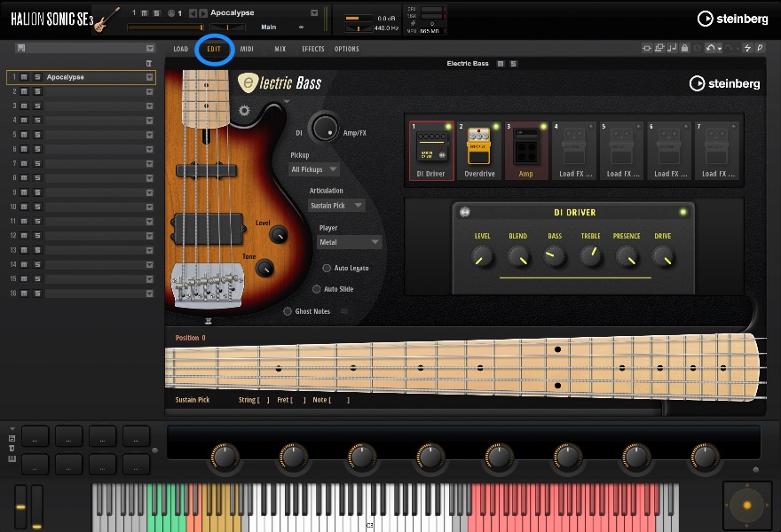Open the undo history dropdown arrow

point(719,49)
